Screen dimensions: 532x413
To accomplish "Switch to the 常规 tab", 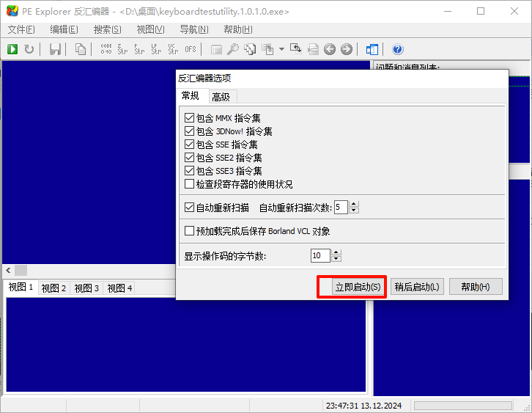I will click(191, 96).
